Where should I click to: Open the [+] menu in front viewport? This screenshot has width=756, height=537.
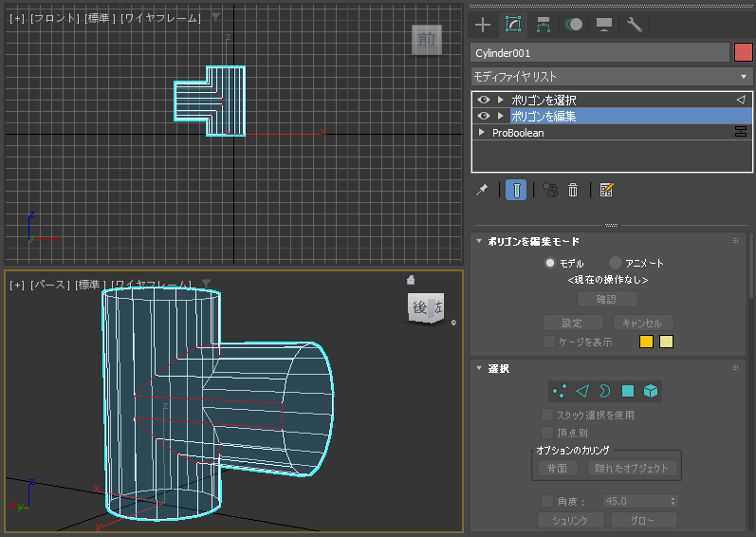point(17,18)
